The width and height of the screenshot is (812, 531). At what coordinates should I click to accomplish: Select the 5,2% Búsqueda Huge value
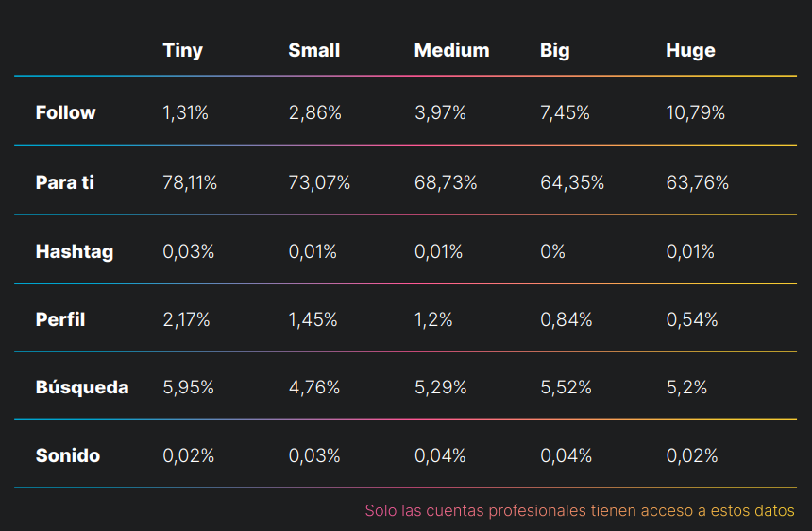686,387
